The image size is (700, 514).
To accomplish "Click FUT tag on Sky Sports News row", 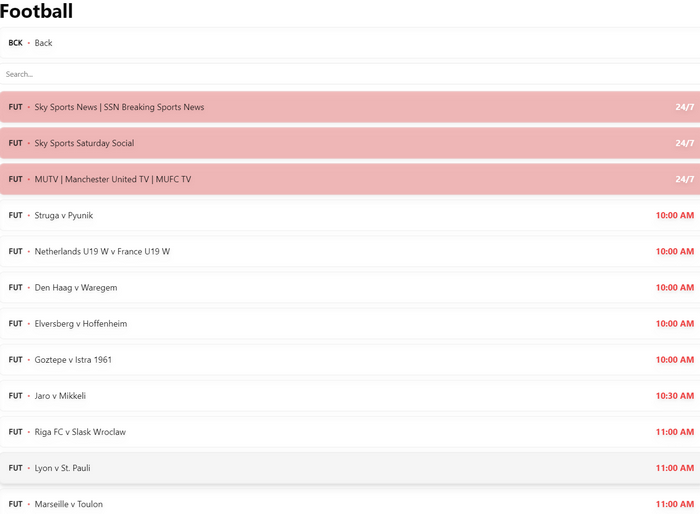I will (15, 107).
